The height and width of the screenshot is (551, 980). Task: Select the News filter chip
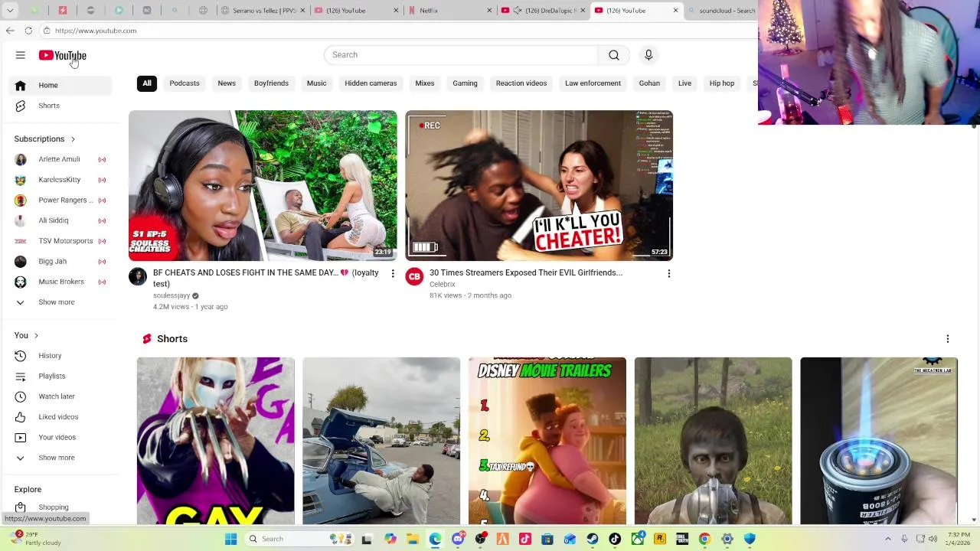[227, 83]
